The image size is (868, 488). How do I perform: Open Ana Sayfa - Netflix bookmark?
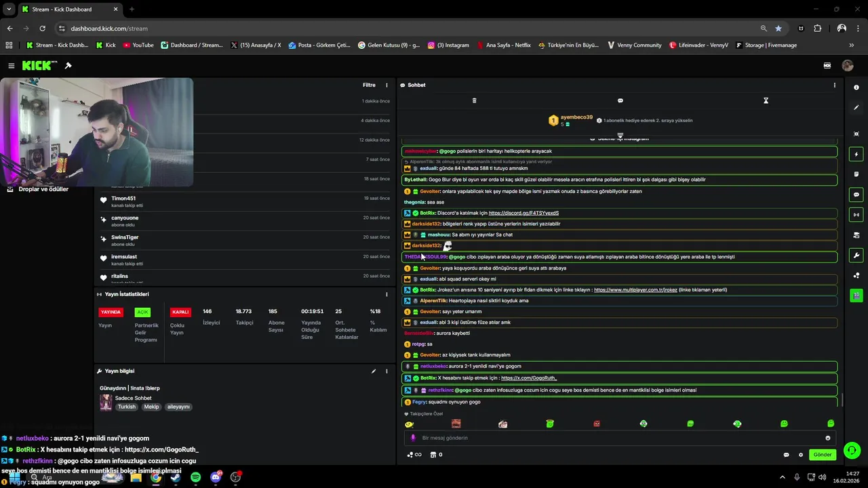504,45
